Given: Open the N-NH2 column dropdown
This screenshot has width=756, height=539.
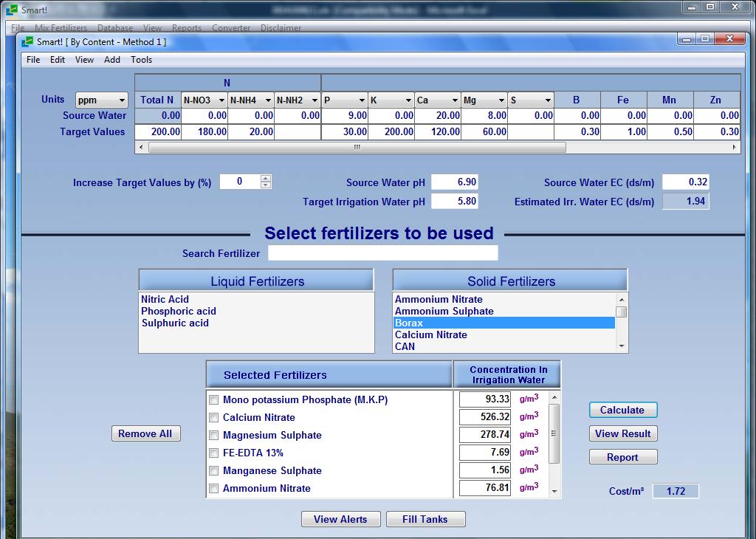Looking at the screenshot, I should (315, 100).
